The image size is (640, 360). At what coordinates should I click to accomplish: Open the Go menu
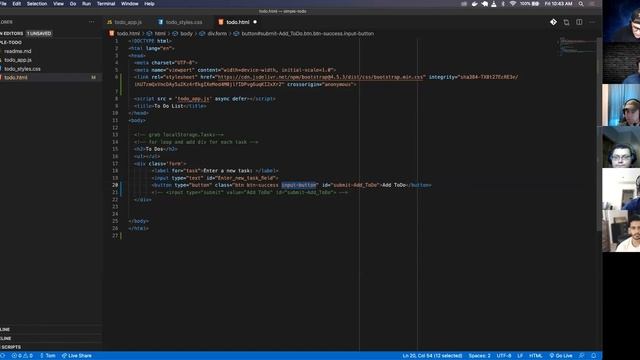(x=73, y=4)
